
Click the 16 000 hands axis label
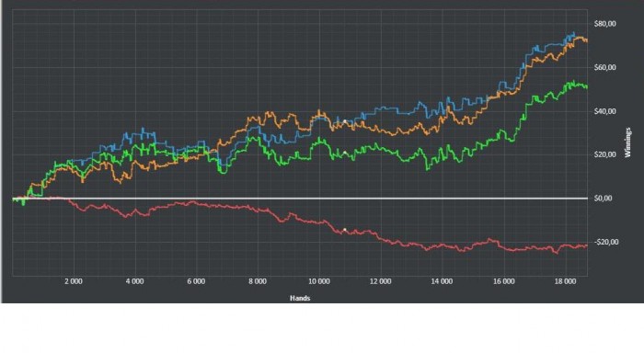click(x=504, y=281)
